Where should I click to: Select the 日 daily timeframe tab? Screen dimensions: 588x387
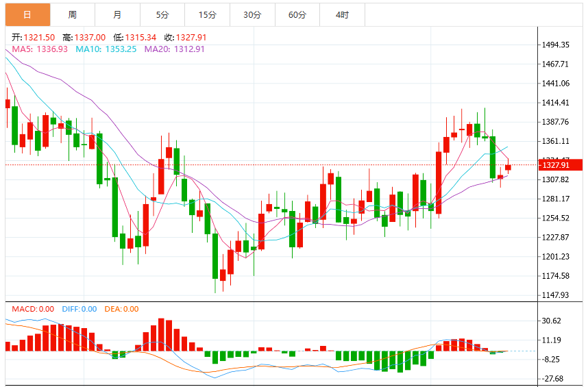27,15
